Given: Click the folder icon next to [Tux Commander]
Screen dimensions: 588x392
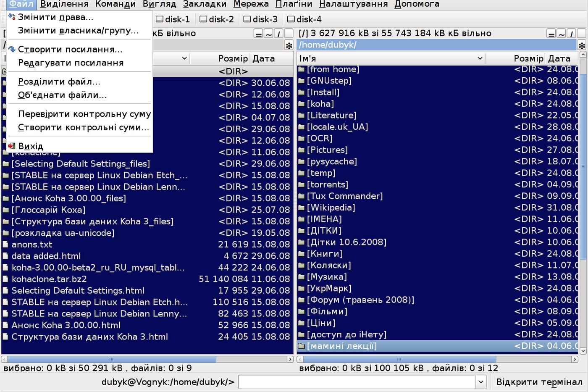Looking at the screenshot, I should (301, 196).
